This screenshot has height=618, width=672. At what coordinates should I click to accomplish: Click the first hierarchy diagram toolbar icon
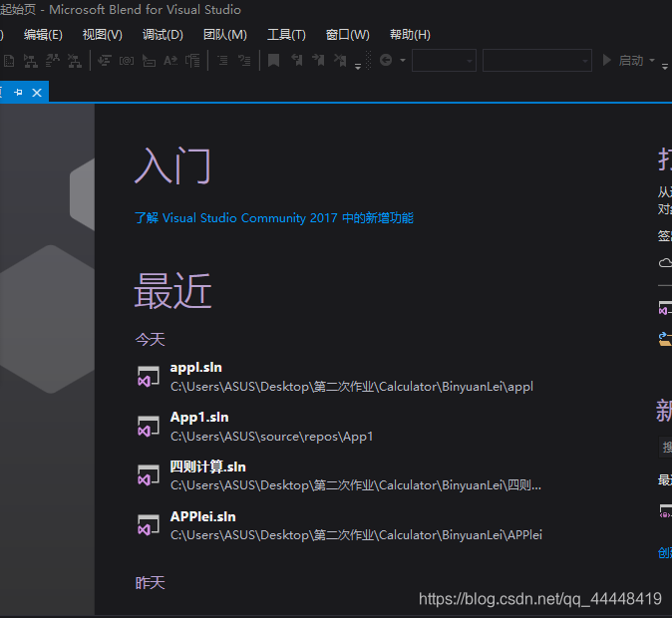[30, 61]
